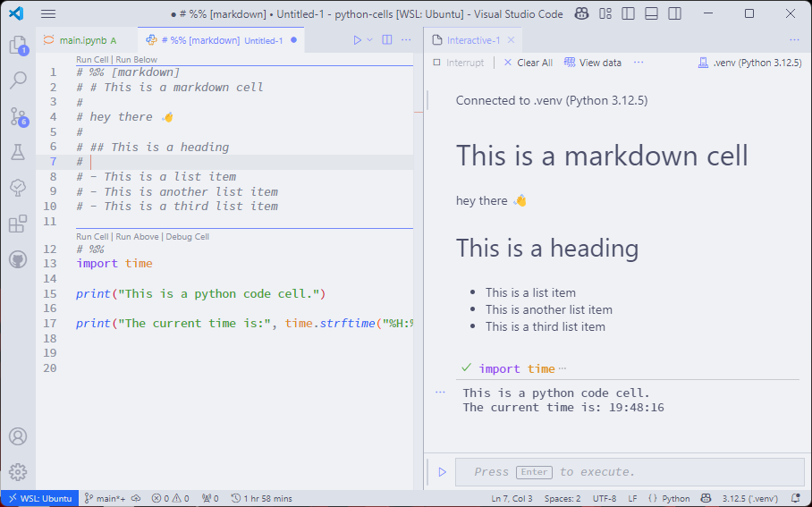Click the green checkmark beside import time
The height and width of the screenshot is (507, 812).
pyautogui.click(x=466, y=368)
